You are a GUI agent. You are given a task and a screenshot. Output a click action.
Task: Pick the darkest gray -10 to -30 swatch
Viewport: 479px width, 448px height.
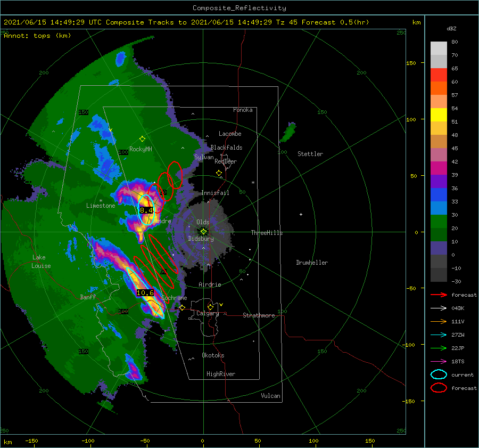coord(439,275)
